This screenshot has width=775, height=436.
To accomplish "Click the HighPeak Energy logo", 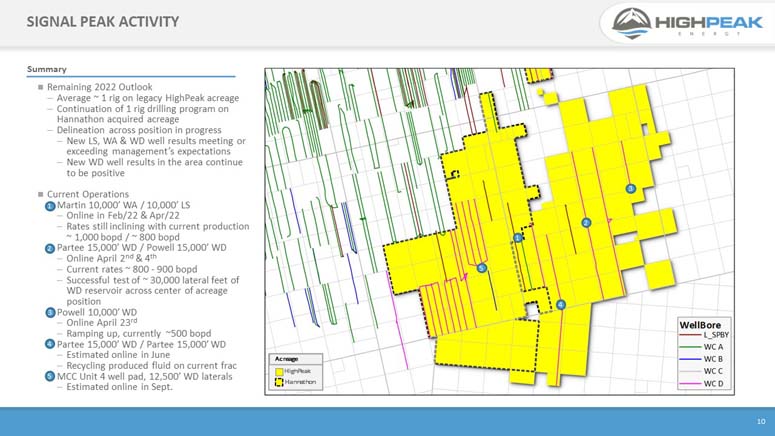I will (x=688, y=23).
